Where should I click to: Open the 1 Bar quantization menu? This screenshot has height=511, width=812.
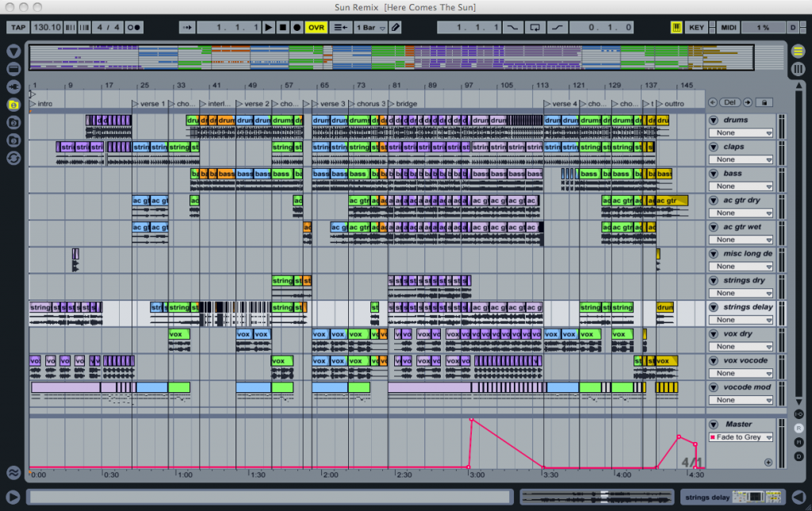click(x=370, y=28)
